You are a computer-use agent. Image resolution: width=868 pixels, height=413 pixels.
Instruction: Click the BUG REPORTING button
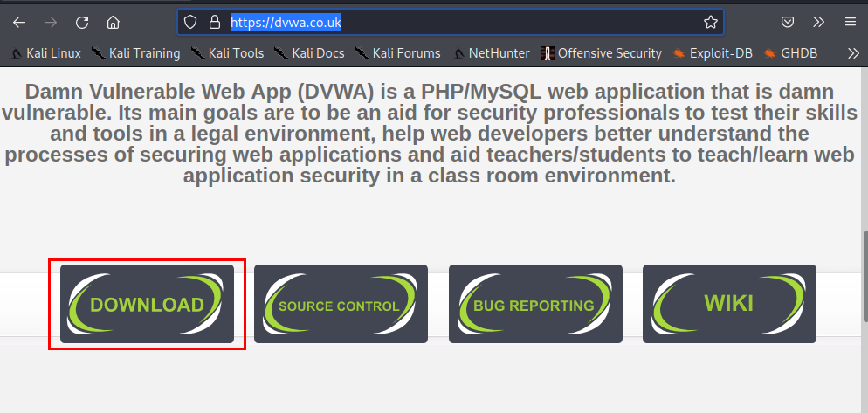535,304
